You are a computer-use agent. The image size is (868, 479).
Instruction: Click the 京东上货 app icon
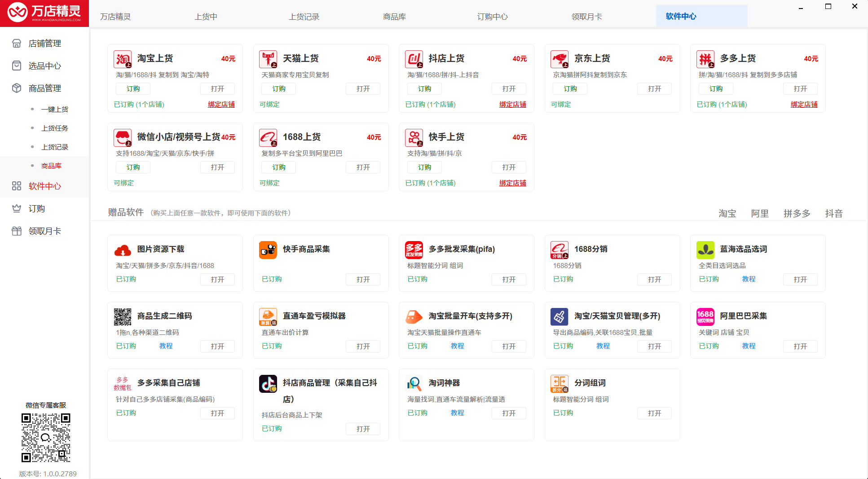(x=560, y=59)
